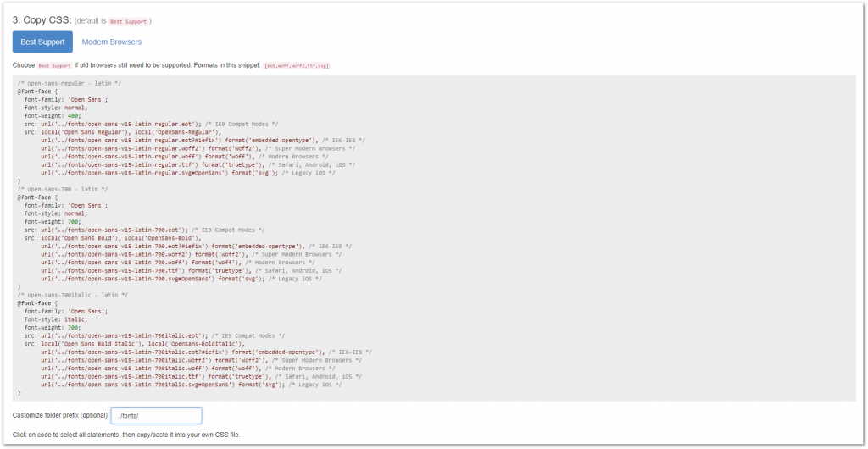The width and height of the screenshot is (868, 449).
Task: Click the open-sans-regular comment line
Action: click(x=70, y=84)
